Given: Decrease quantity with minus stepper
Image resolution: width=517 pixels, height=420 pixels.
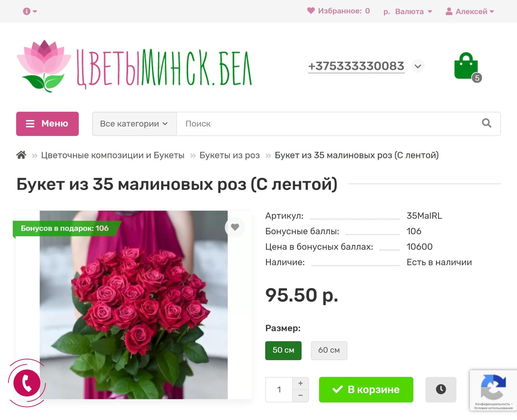Looking at the screenshot, I should click(301, 395).
